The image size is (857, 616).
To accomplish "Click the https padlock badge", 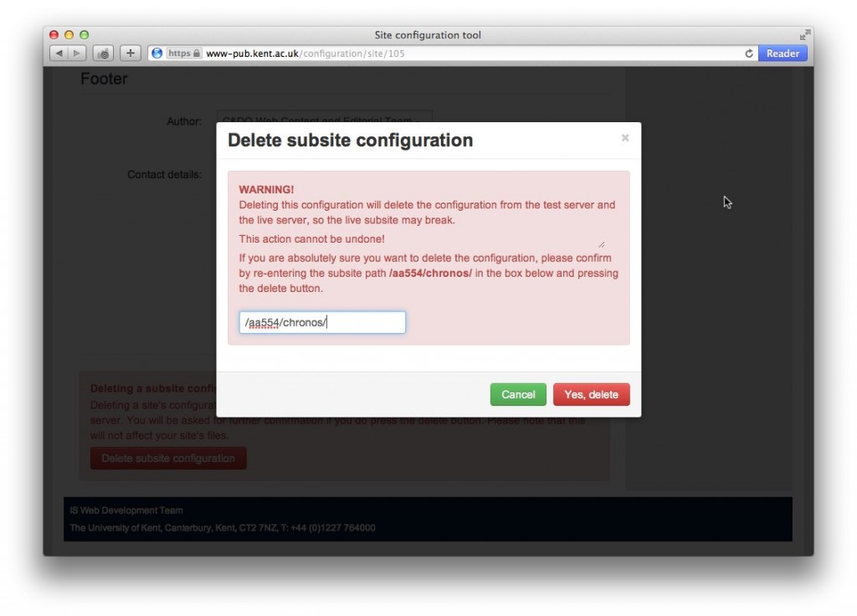I will (x=184, y=54).
